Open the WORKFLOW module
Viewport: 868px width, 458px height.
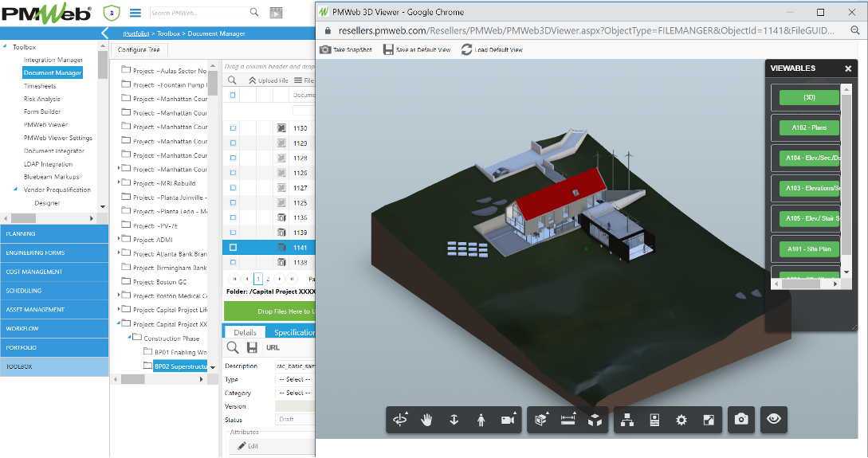tap(54, 328)
